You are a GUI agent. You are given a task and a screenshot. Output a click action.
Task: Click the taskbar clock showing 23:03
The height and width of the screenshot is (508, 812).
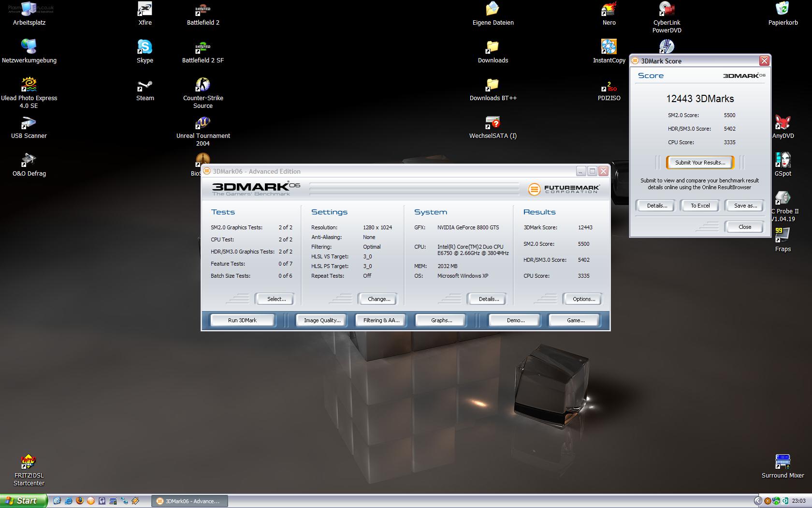(799, 501)
